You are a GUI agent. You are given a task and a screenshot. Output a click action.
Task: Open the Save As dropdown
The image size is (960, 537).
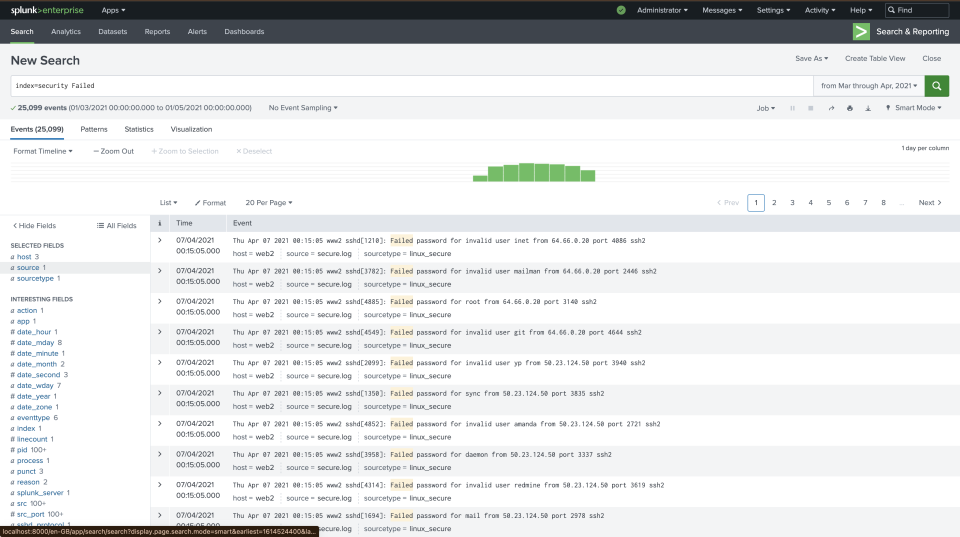tap(811, 58)
